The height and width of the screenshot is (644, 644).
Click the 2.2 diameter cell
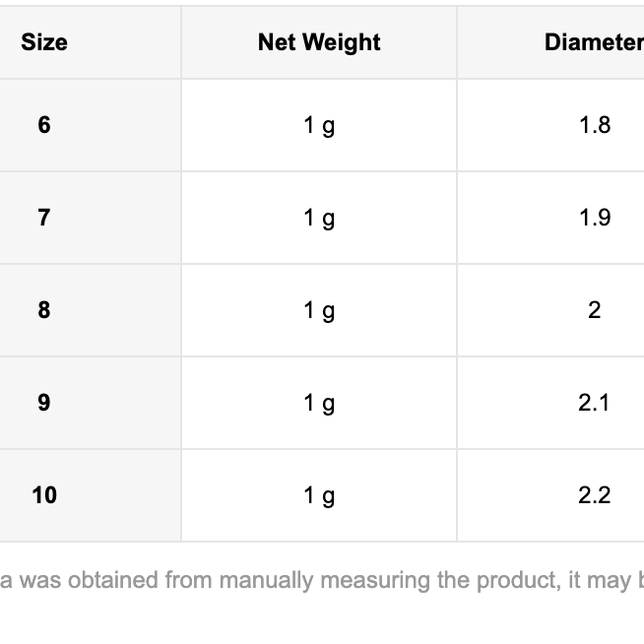(595, 495)
